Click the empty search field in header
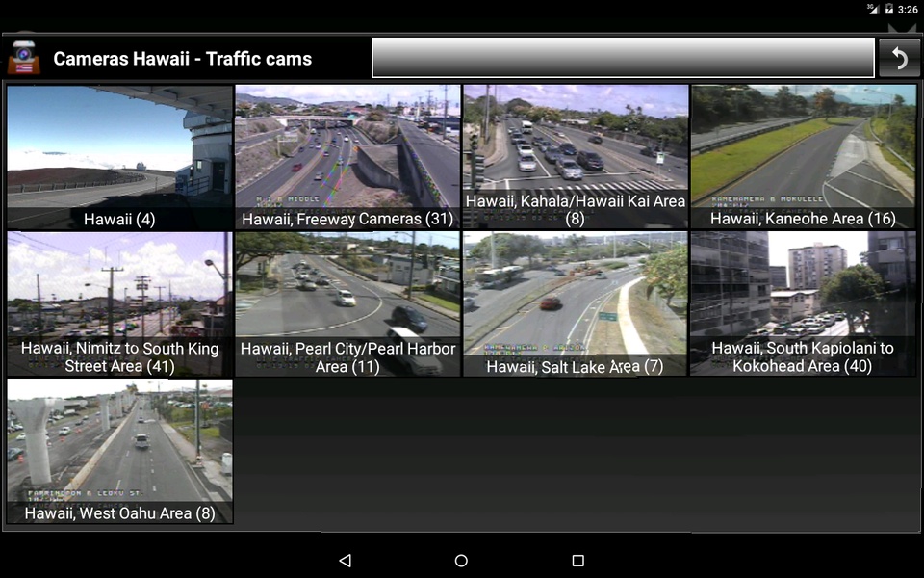 click(623, 58)
